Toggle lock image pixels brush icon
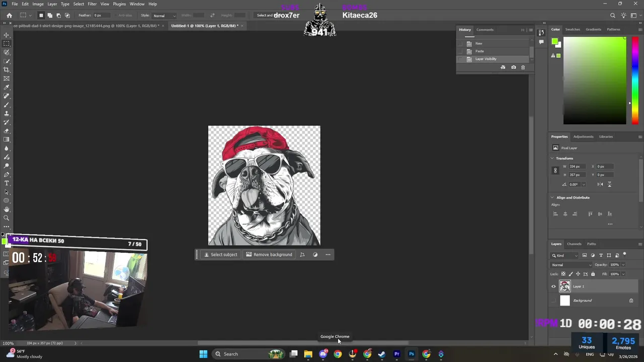This screenshot has height=362, width=644. pyautogui.click(x=571, y=274)
